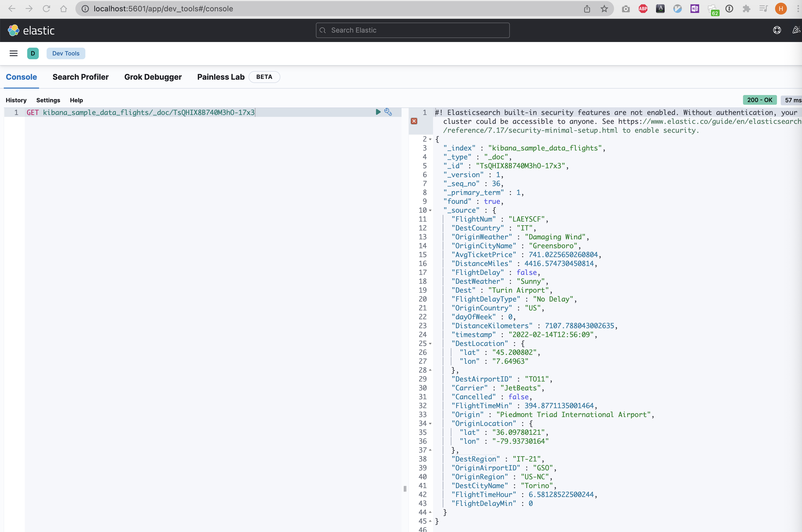Screen dimensions: 802x532
Task: Click the camera screenshot extension
Action: pos(626,9)
